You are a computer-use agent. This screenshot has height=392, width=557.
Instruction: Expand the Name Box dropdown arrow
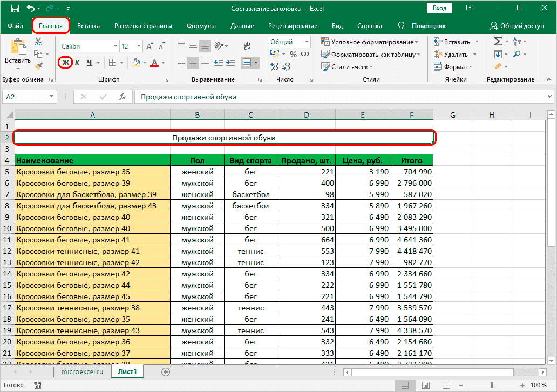52,97
